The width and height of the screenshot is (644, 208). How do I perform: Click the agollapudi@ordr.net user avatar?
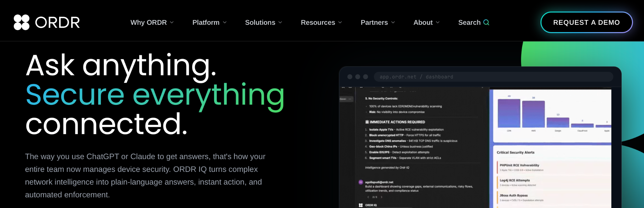(361, 182)
